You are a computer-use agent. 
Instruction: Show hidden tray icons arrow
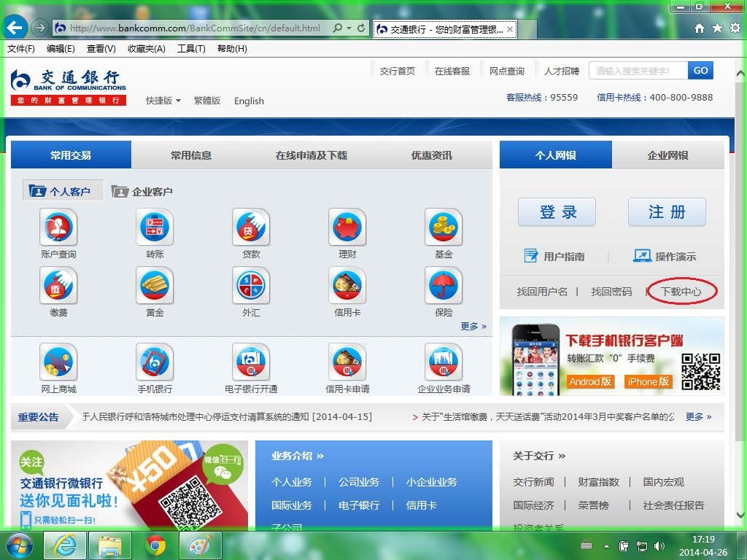pyautogui.click(x=606, y=546)
